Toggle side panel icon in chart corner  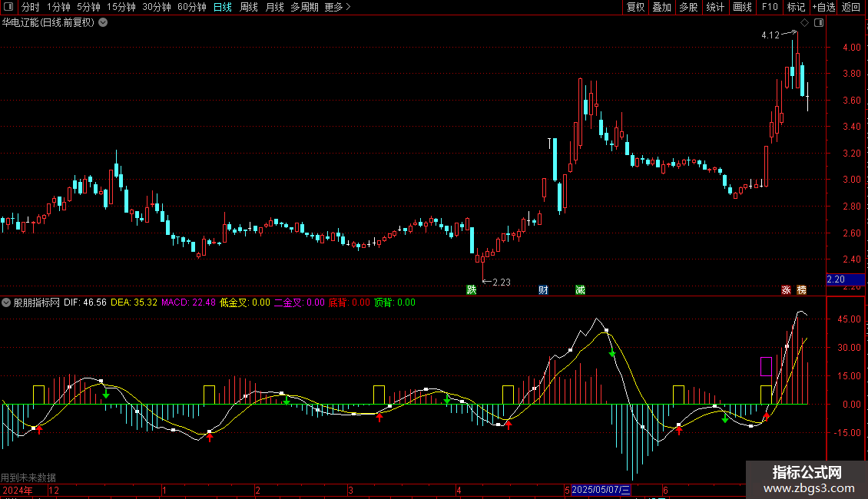point(819,23)
